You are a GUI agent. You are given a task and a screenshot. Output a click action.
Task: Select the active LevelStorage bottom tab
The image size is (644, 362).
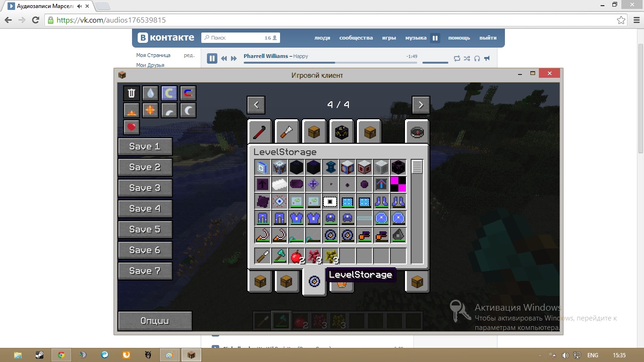point(314,281)
